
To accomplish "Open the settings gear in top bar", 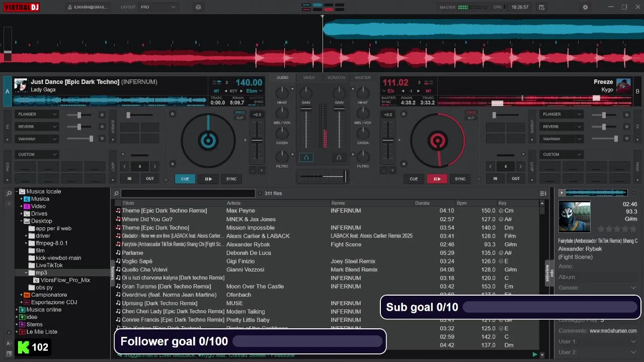I will click(x=585, y=8).
